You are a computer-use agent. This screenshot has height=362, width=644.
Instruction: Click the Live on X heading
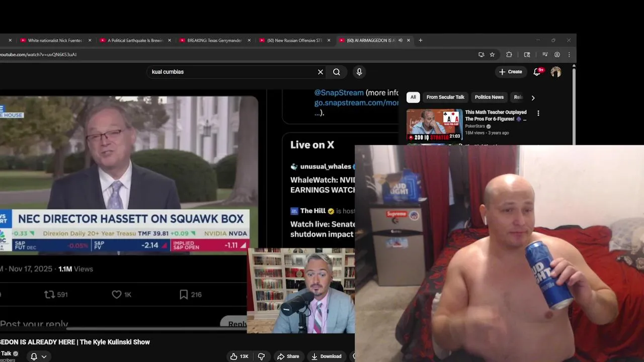click(312, 145)
